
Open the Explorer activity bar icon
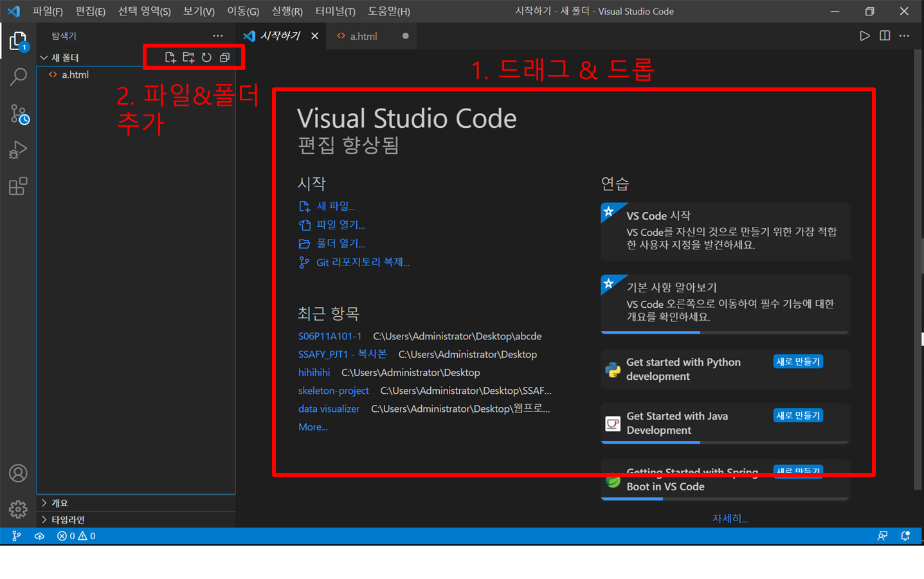(x=18, y=41)
